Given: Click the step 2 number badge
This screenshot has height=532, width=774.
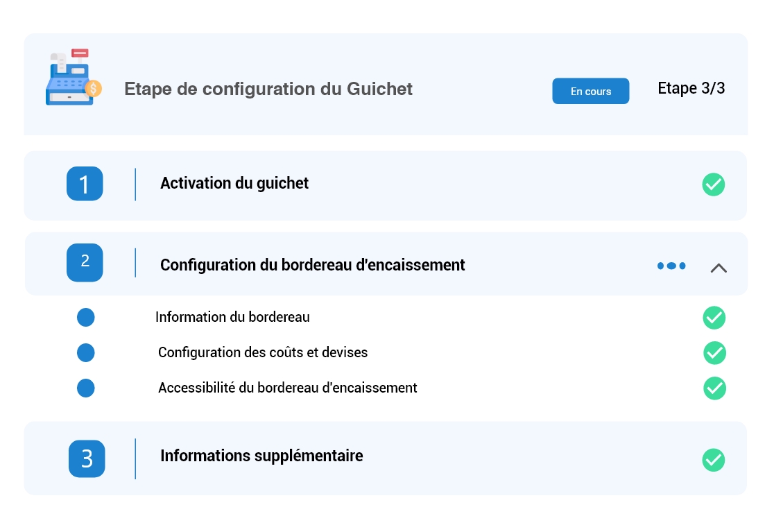Looking at the screenshot, I should 85,262.
